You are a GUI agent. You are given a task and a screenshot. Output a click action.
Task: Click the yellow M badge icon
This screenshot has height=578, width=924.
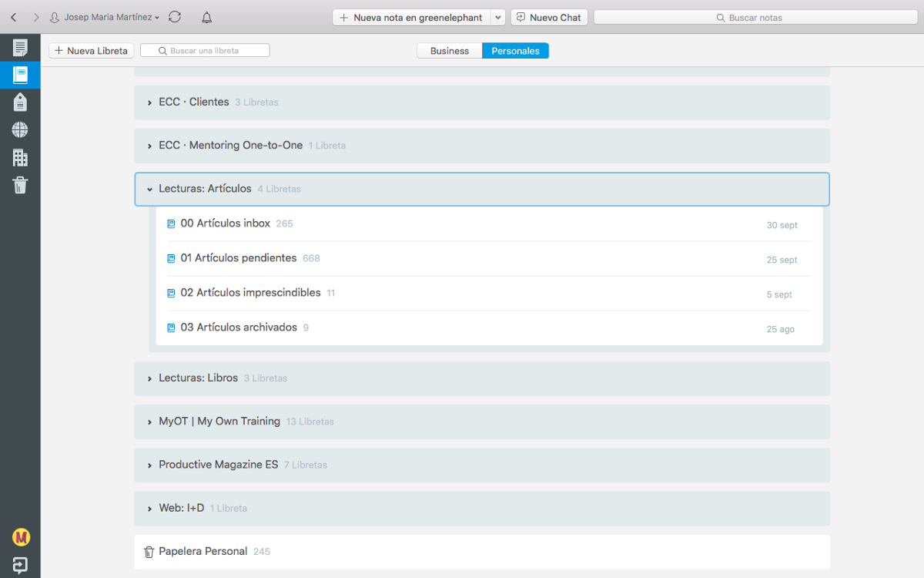[21, 537]
